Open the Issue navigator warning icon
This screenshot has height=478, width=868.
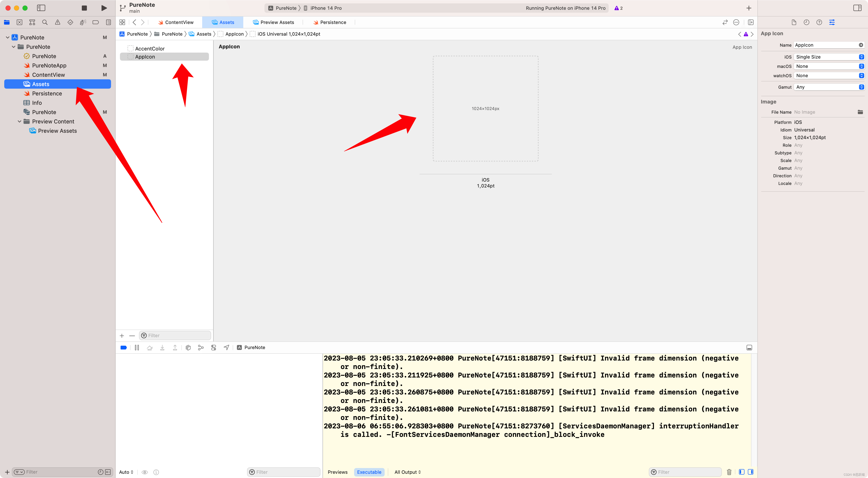click(58, 22)
